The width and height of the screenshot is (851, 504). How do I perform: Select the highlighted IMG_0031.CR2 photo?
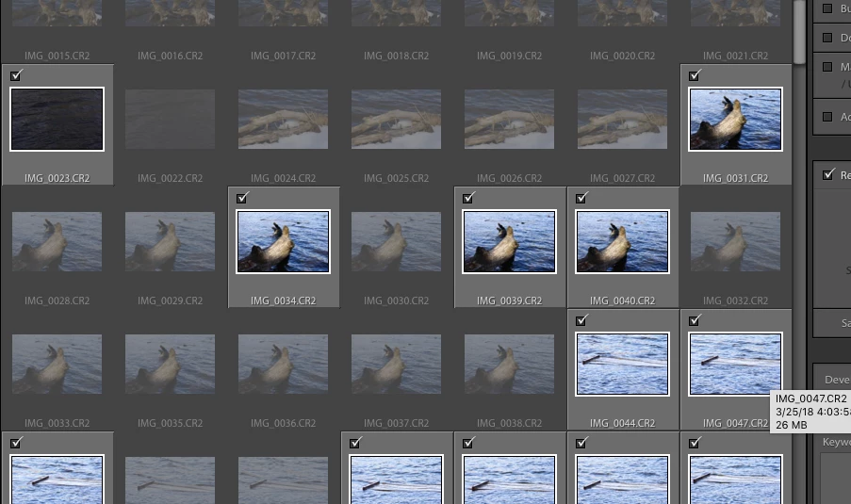[x=735, y=119]
